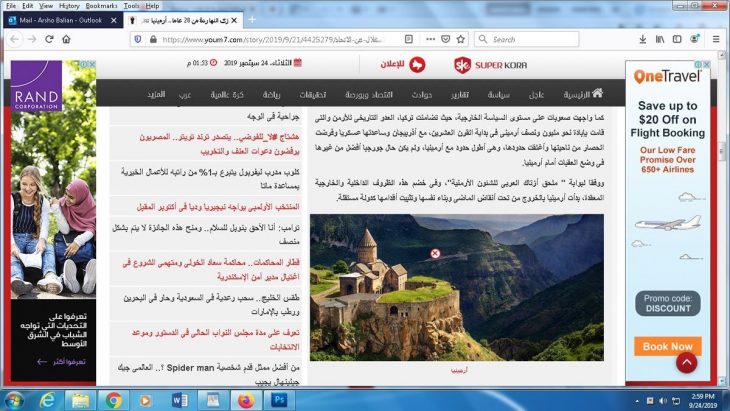730x411 pixels.
Task: Go forward with the forward arrow
Action: [32, 40]
